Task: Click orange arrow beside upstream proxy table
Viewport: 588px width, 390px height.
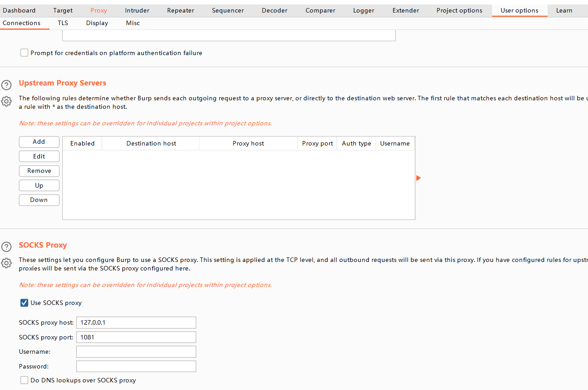Action: (419, 178)
